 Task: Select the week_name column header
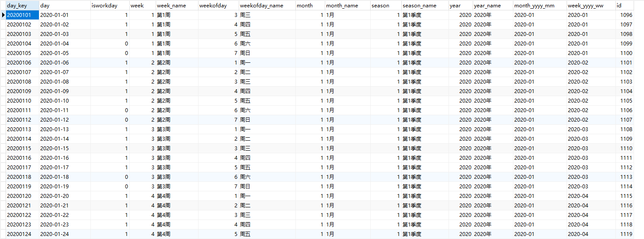tap(177, 6)
